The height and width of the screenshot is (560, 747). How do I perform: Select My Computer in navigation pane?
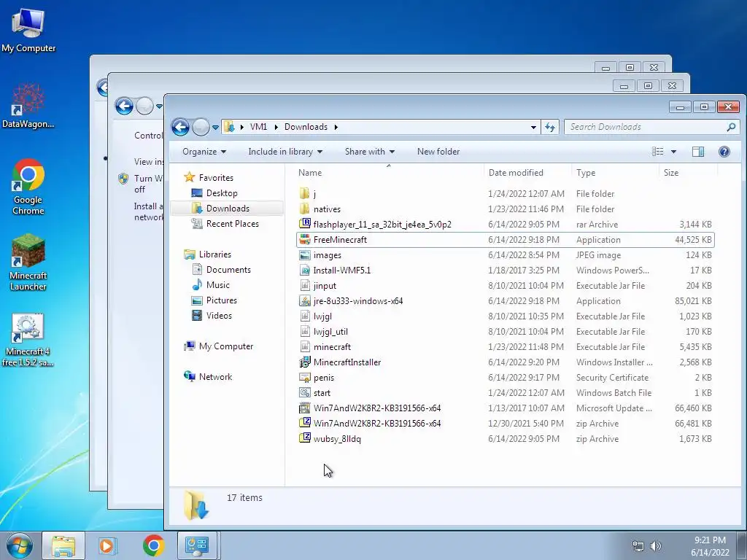pos(226,346)
